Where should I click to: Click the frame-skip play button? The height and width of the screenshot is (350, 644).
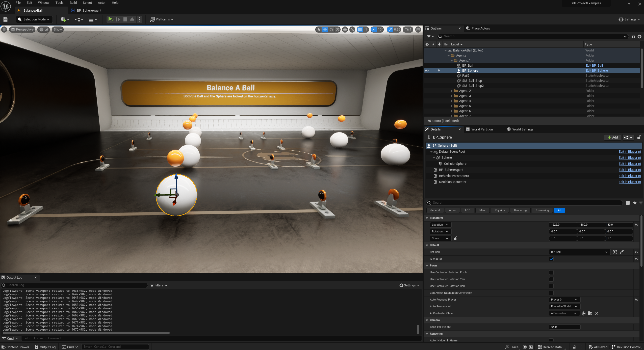tap(118, 19)
